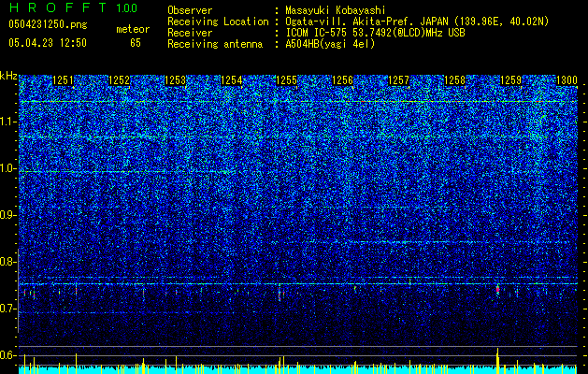Image resolution: width=588 pixels, height=374 pixels.
Task: Click the Receiving Location label
Action: coord(218,22)
